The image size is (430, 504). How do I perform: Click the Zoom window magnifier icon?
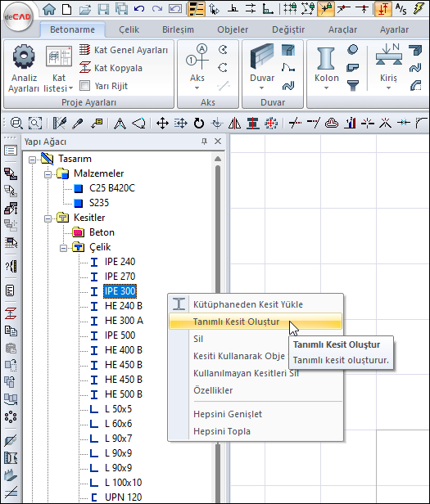[x=34, y=123]
